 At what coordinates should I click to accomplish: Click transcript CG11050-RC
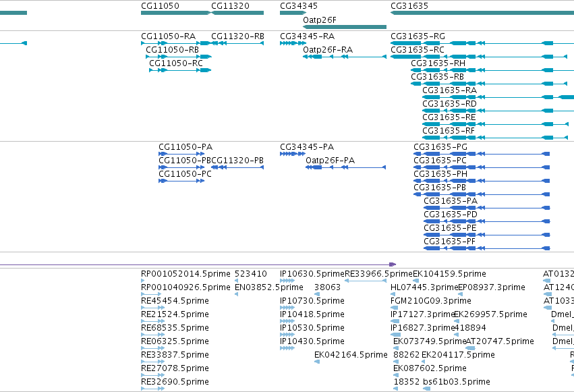coord(180,70)
